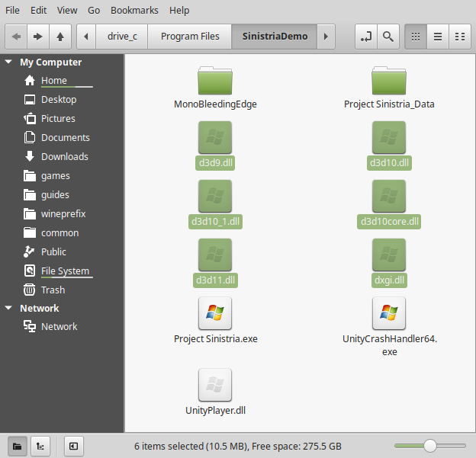This screenshot has width=476, height=458.
Task: Select the d3d9.dll file icon
Action: click(x=215, y=137)
